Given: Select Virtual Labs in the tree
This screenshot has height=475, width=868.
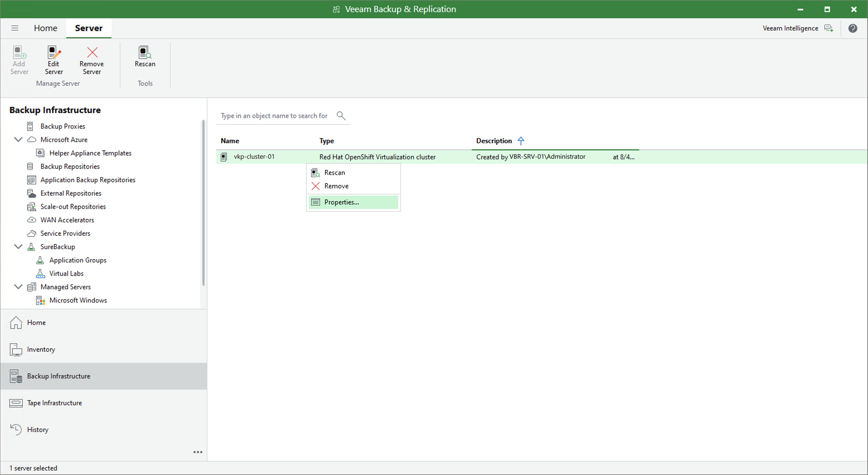Looking at the screenshot, I should pos(66,274).
